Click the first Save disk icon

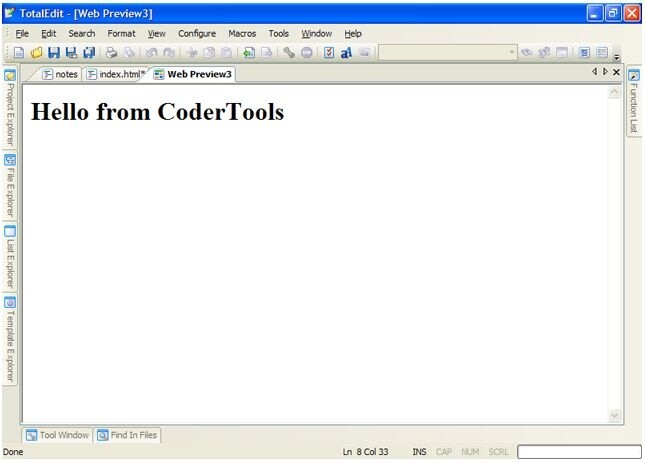point(54,52)
